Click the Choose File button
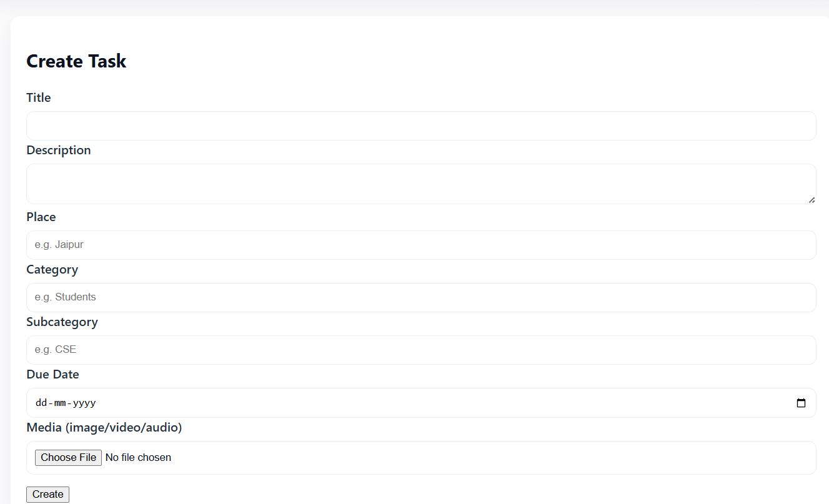829x504 pixels. coord(68,458)
